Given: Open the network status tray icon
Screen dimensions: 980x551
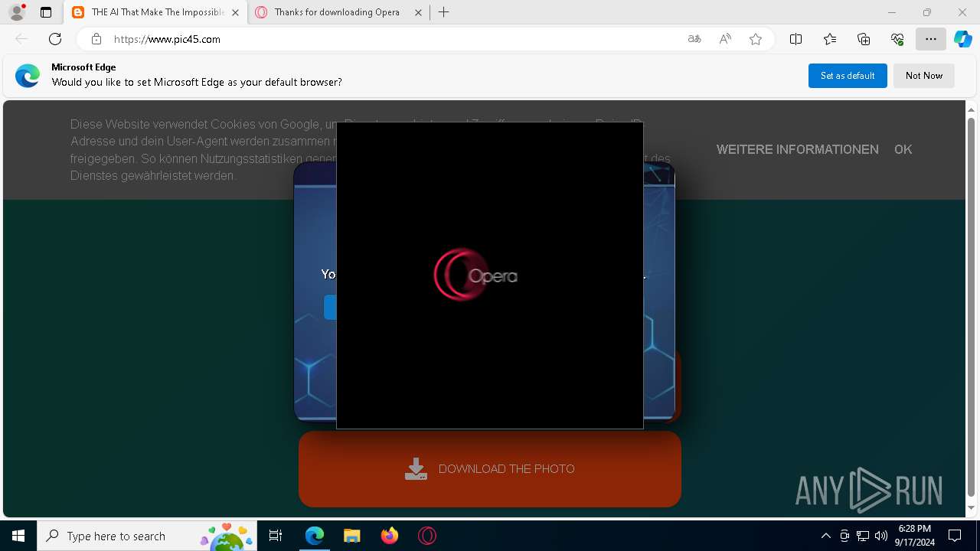Looking at the screenshot, I should (863, 536).
